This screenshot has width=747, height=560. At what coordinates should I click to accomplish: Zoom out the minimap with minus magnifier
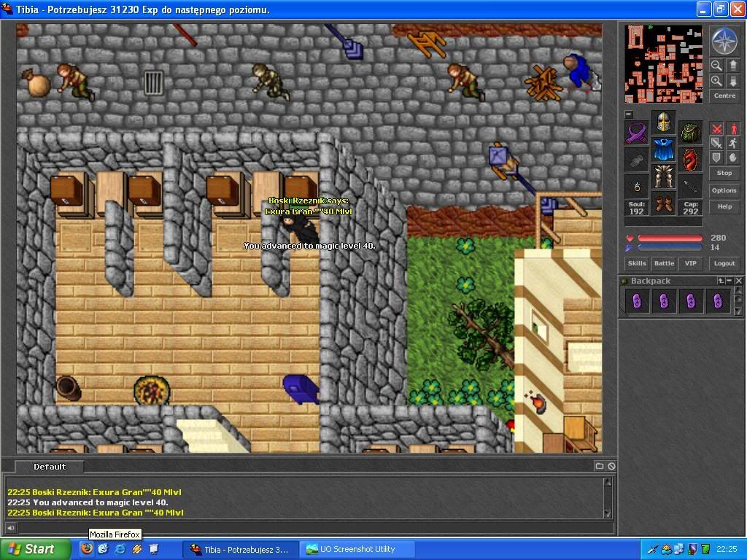pyautogui.click(x=716, y=65)
